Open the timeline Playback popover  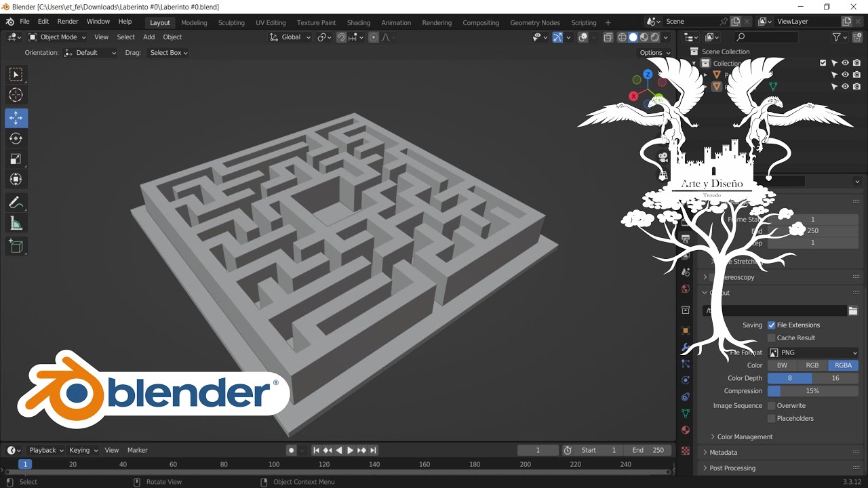tap(46, 450)
